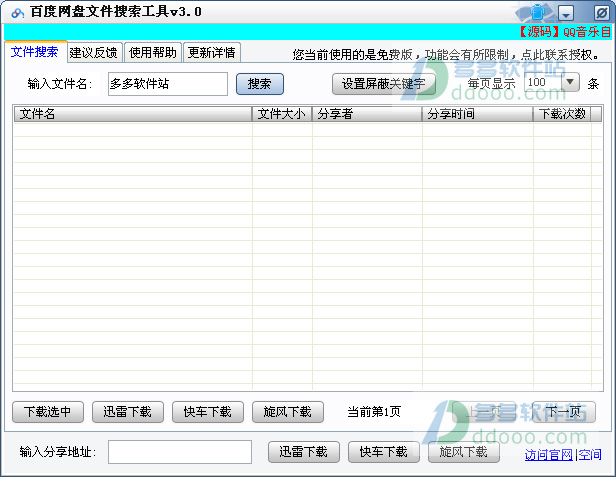Click the 100 per-page value box
The width and height of the screenshot is (616, 477).
point(543,83)
